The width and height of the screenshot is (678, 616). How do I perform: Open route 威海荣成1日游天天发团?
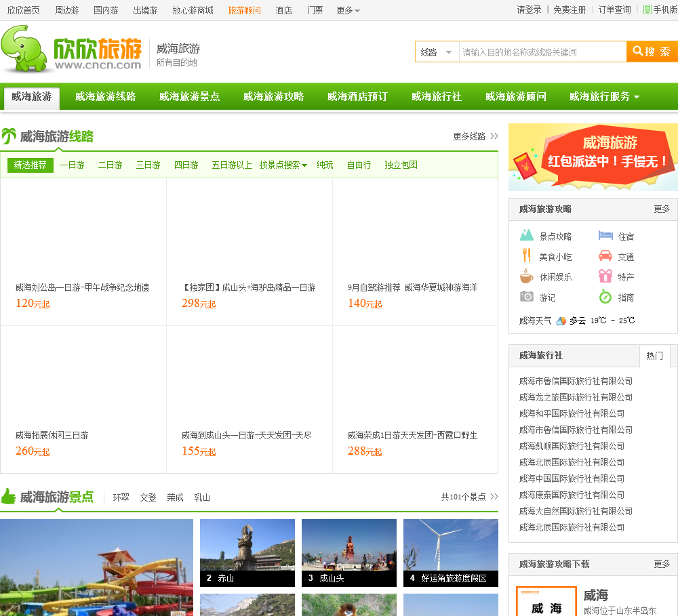click(x=412, y=435)
